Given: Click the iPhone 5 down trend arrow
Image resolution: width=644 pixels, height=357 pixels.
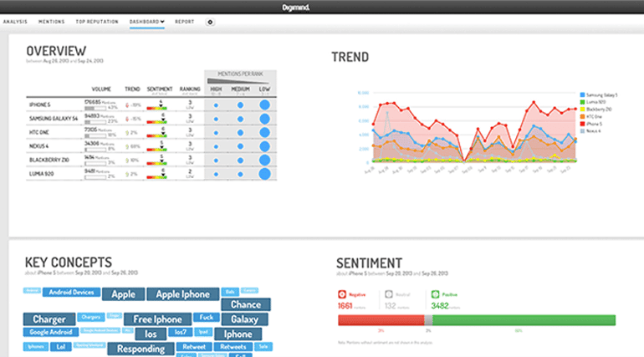Looking at the screenshot, I should (x=127, y=105).
